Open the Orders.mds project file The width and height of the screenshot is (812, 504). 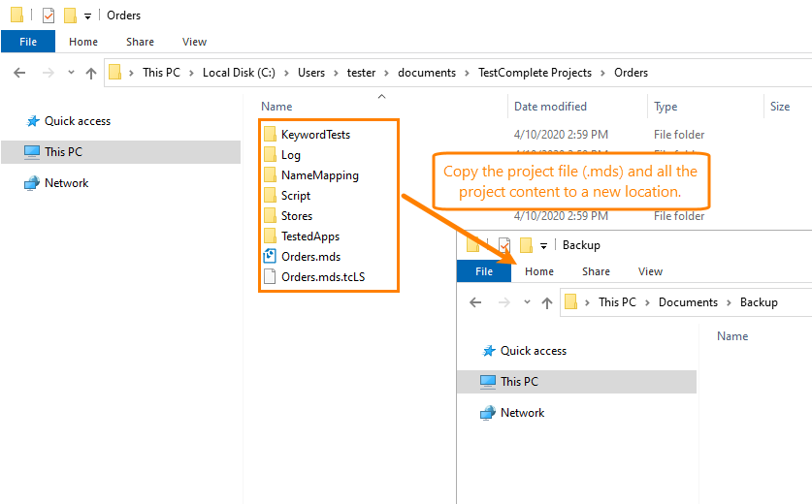(x=310, y=257)
